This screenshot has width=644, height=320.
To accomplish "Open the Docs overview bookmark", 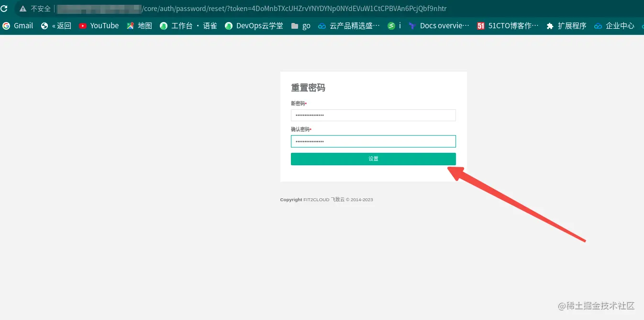I will pos(439,26).
